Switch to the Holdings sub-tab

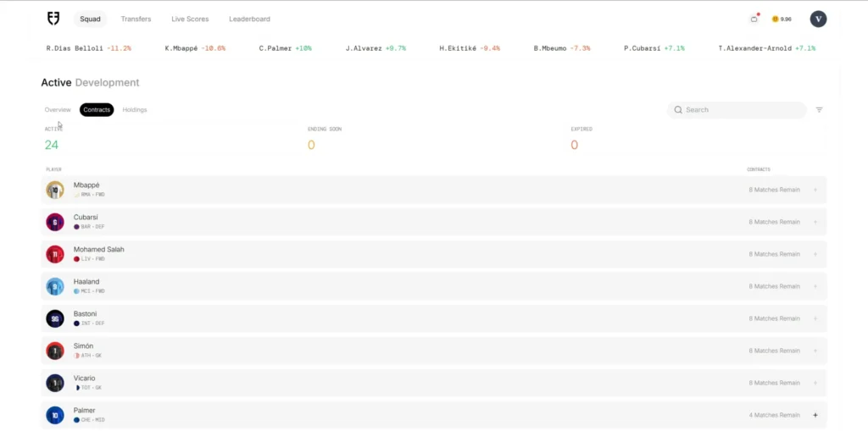[135, 109]
